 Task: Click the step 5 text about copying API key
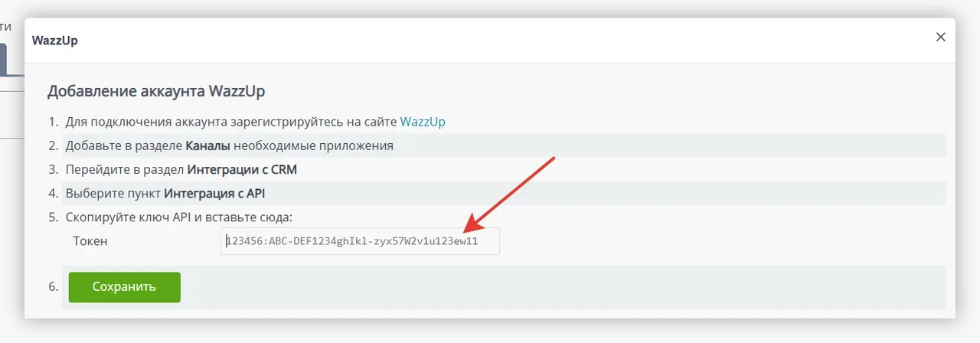click(x=179, y=217)
